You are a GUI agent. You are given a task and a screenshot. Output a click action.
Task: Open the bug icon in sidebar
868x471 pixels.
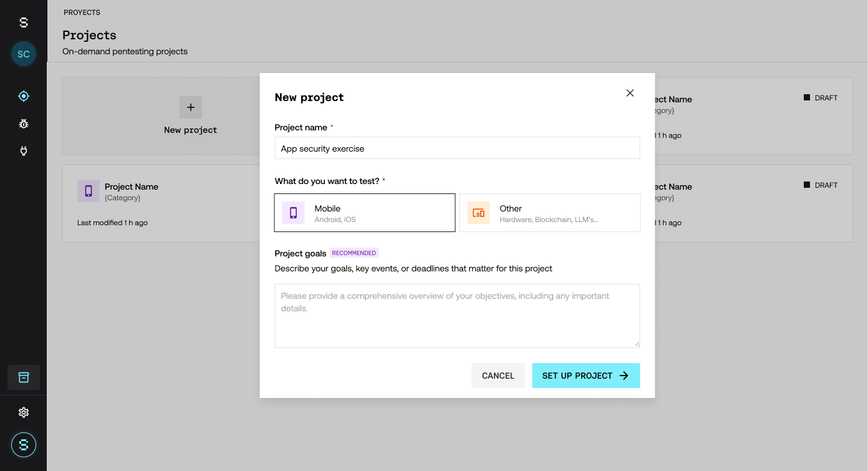click(24, 124)
